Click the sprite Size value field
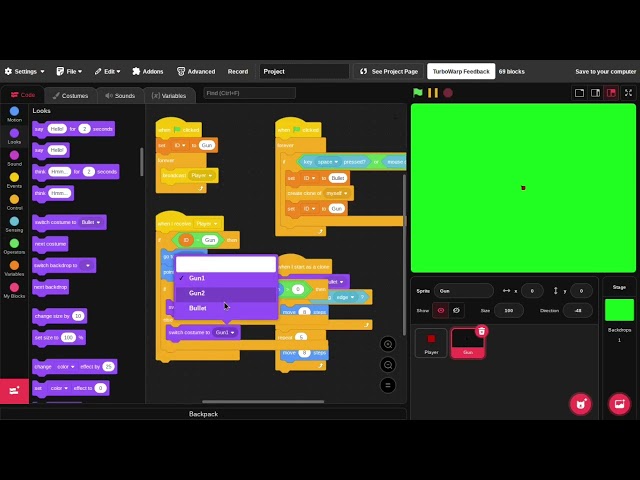This screenshot has width=640, height=480. pyautogui.click(x=509, y=310)
